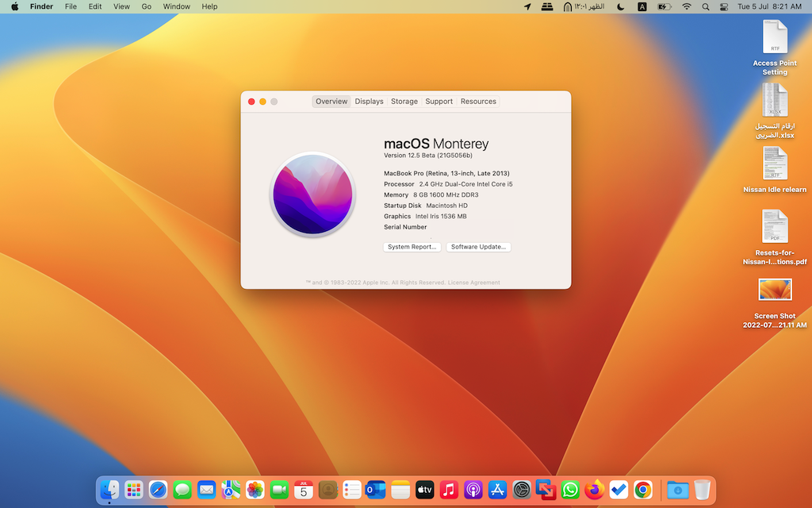Toggle Focus moon icon in menu bar
Screen dimensions: 812x508
(620, 6)
